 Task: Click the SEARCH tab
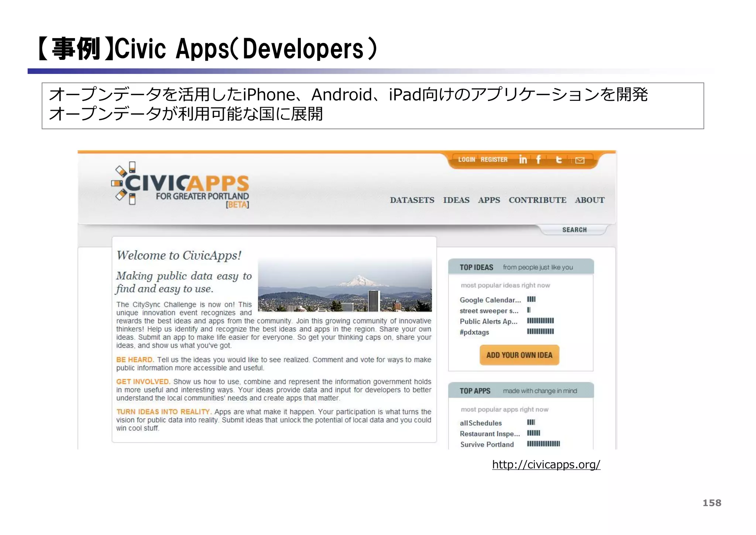coord(574,230)
